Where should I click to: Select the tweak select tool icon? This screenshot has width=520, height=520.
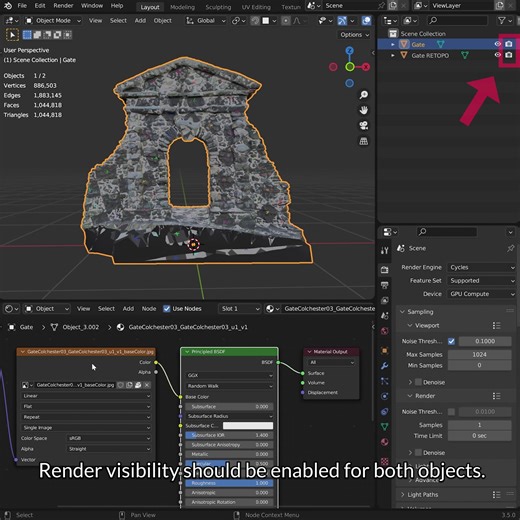coord(12,35)
